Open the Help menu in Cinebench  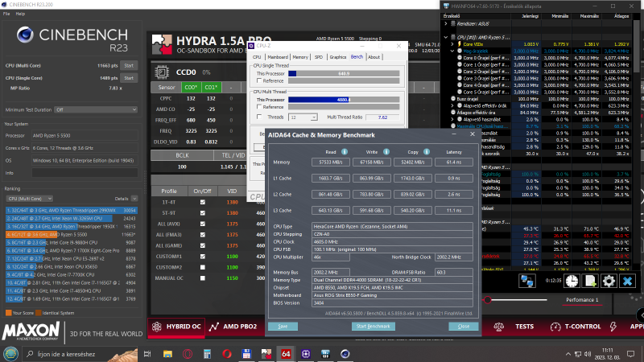(20, 14)
